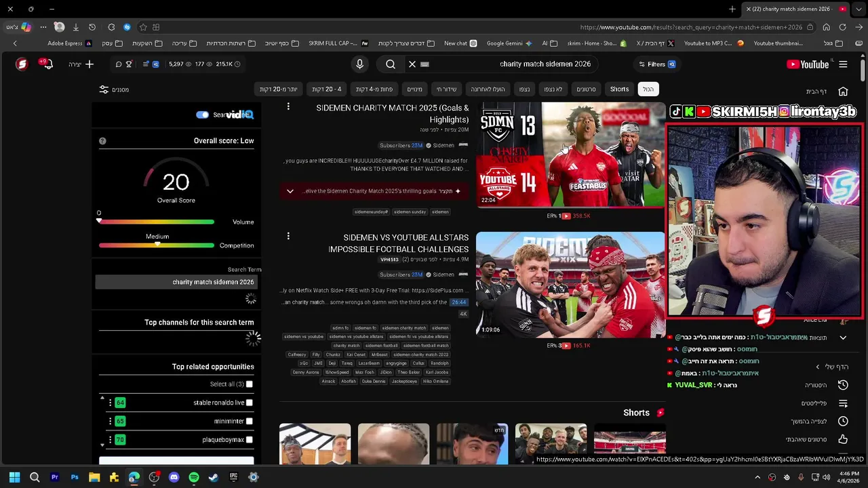
Task: Open the Google Gemini bookmark
Action: [x=510, y=43]
